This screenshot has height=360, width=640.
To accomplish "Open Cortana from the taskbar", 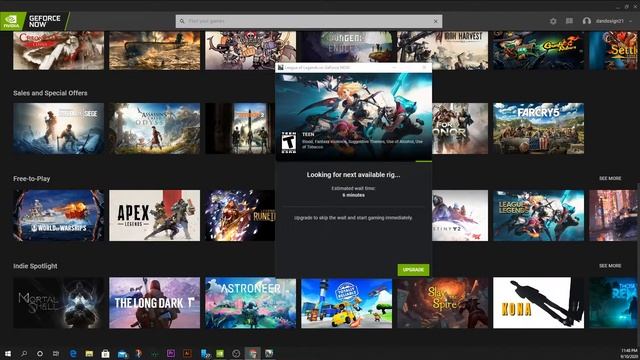I will coord(40,353).
